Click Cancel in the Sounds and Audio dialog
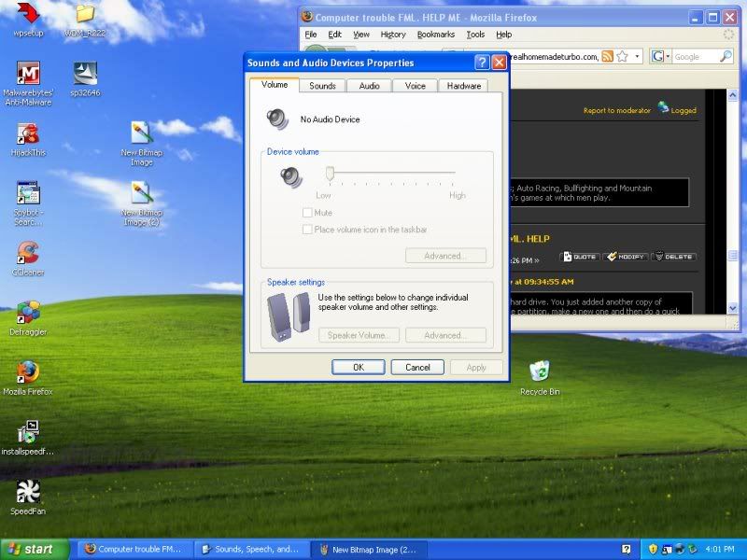The height and width of the screenshot is (560, 747). point(417,367)
